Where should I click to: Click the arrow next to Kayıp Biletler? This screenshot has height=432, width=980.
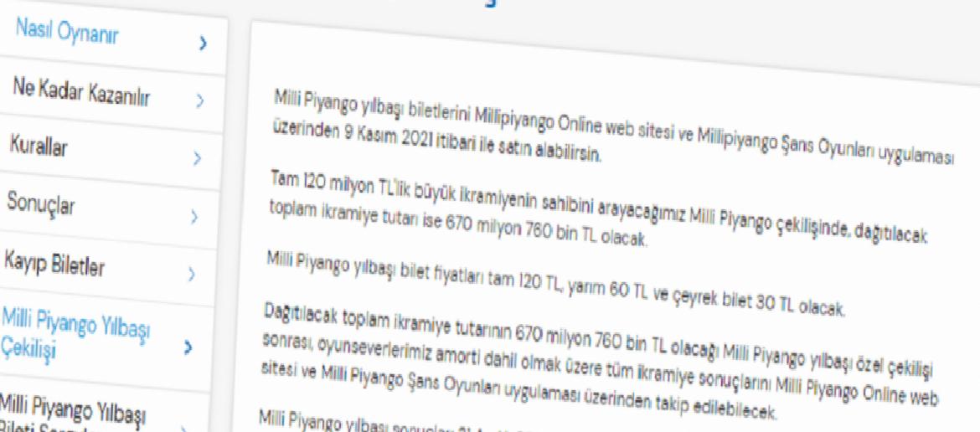click(x=193, y=275)
